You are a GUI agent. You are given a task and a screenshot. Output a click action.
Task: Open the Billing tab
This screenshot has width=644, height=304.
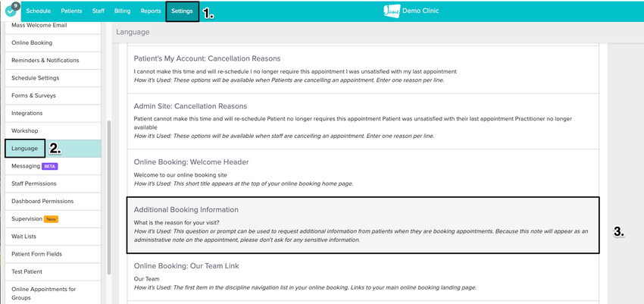[x=123, y=11]
